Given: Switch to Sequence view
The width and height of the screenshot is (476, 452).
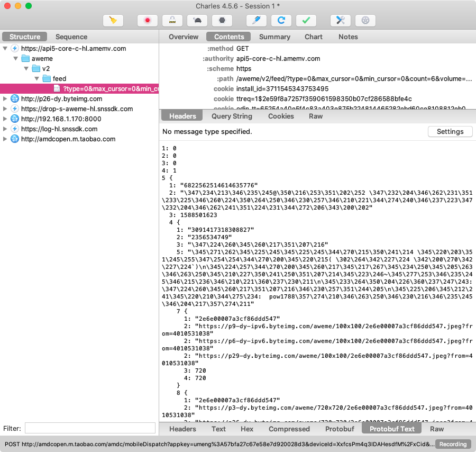Looking at the screenshot, I should click(71, 37).
